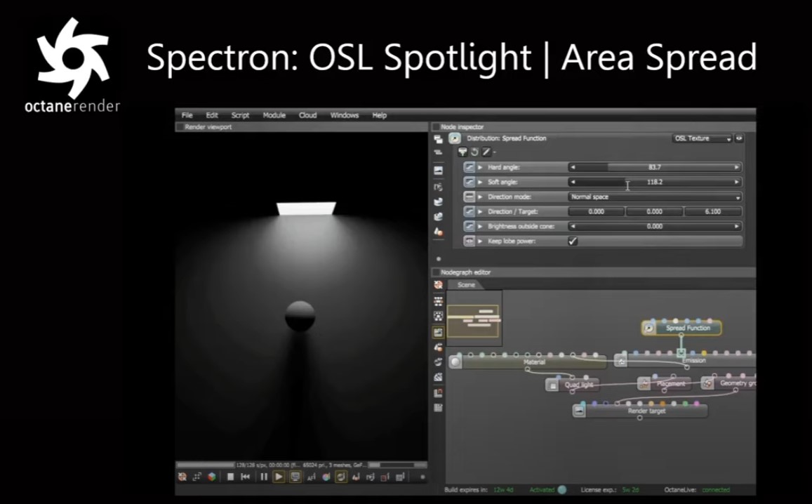812x504 pixels.
Task: Click the pencil edit icon in inspector toolbar
Action: pyautogui.click(x=486, y=152)
